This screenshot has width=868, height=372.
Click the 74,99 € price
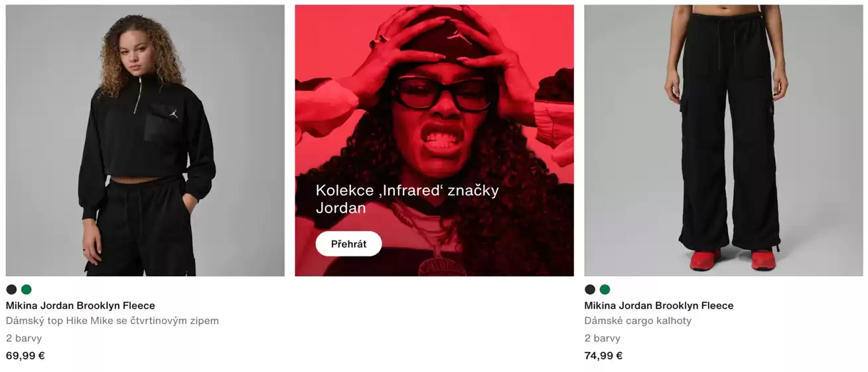[604, 355]
